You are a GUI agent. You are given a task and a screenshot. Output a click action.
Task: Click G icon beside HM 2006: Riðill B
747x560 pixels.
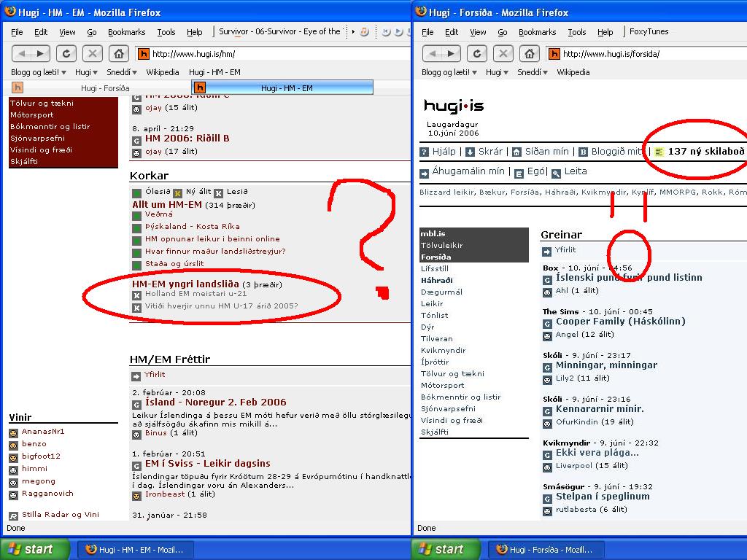click(x=136, y=141)
